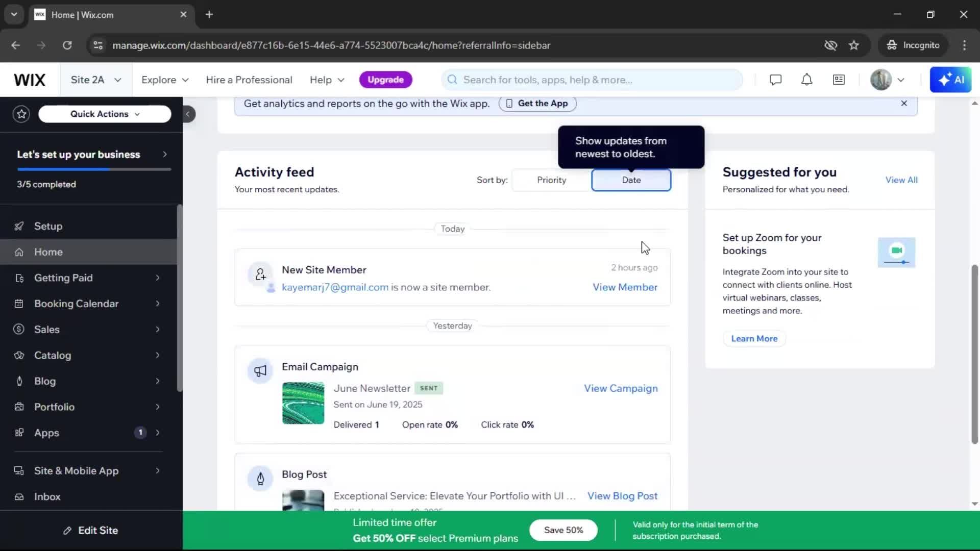980x551 pixels.
Task: Open a new browser tab
Action: [x=209, y=14]
